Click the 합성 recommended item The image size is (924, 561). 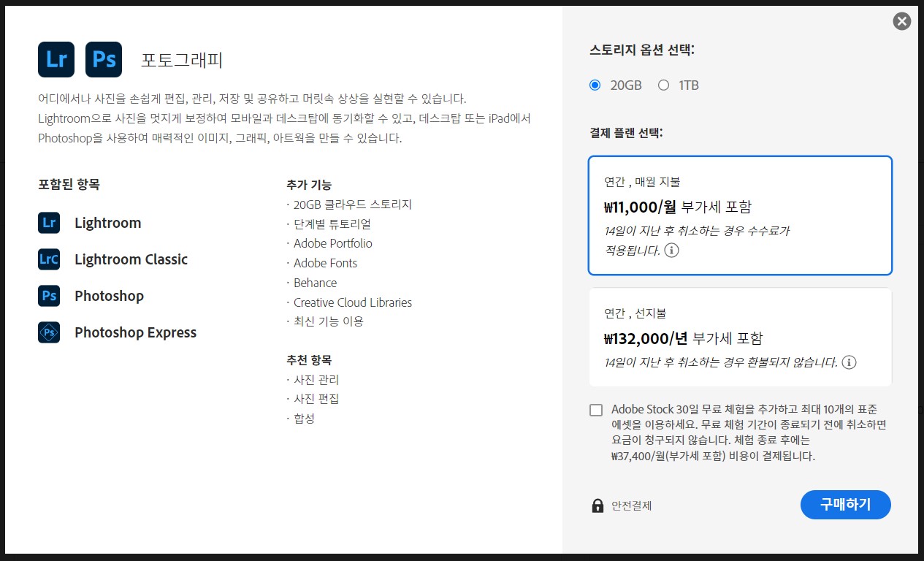304,419
